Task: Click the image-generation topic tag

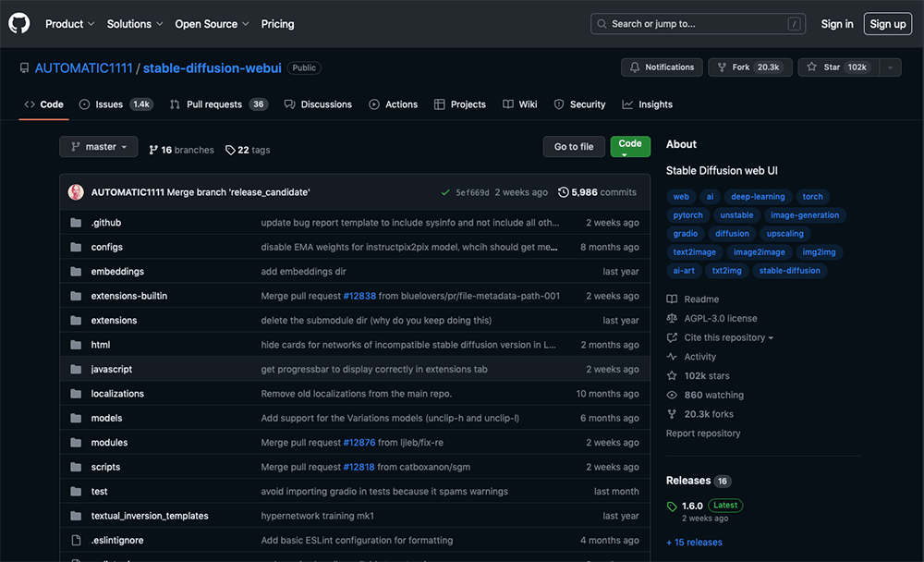Action: point(805,215)
